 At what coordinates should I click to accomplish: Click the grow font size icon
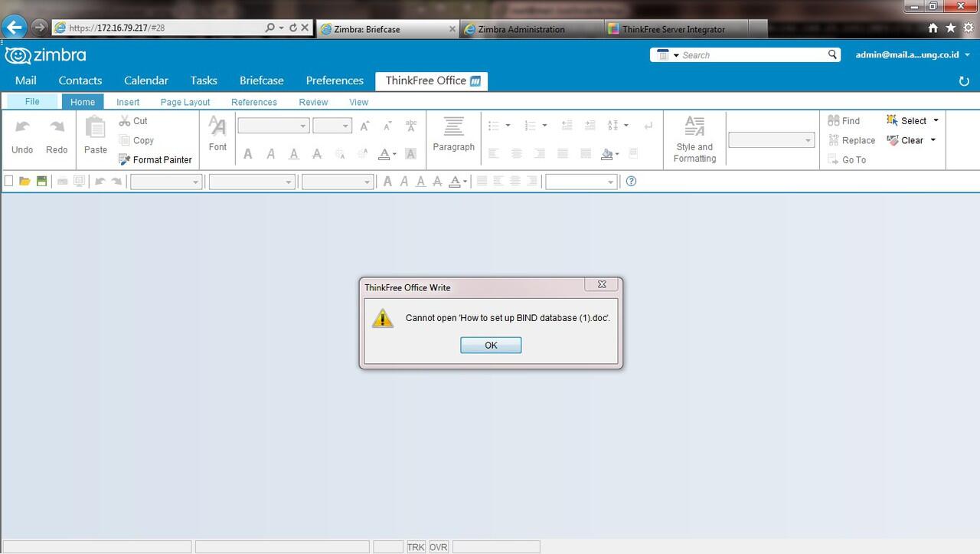click(x=364, y=126)
